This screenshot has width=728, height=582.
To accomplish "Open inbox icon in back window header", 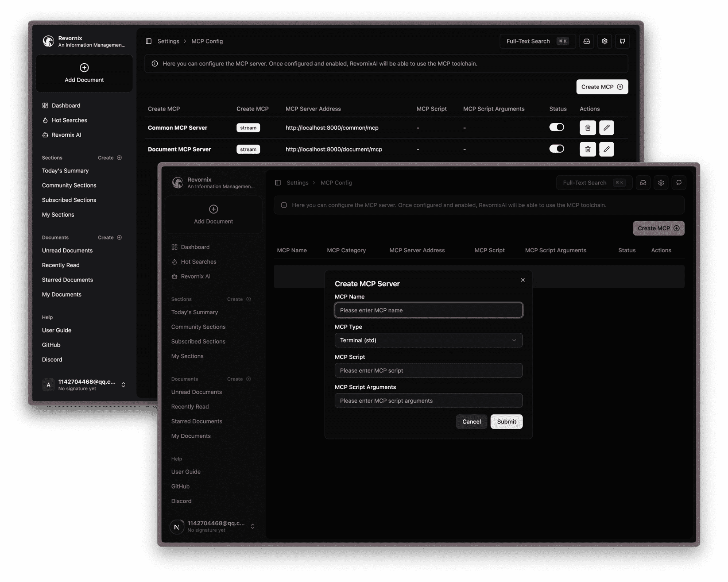I will coord(587,41).
